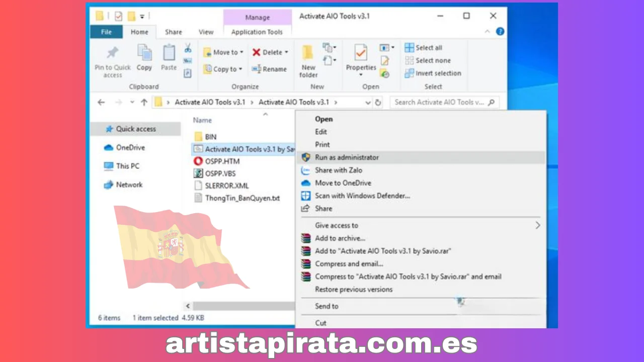The height and width of the screenshot is (362, 644).
Task: Open the File tab
Action: (107, 32)
